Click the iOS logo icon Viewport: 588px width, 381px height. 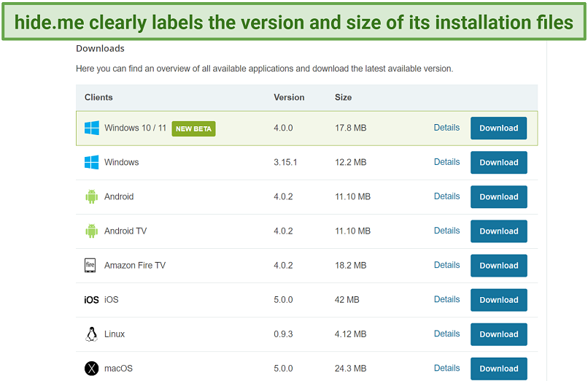click(91, 300)
